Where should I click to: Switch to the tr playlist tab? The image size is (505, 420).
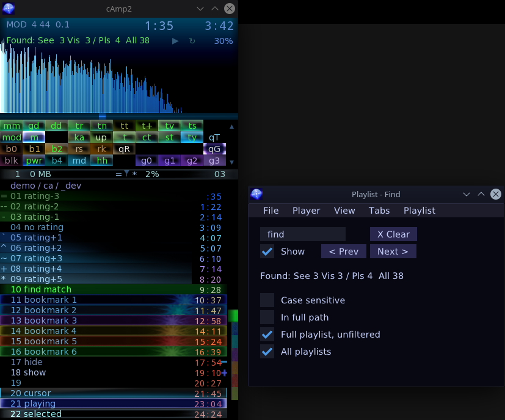[x=79, y=126]
